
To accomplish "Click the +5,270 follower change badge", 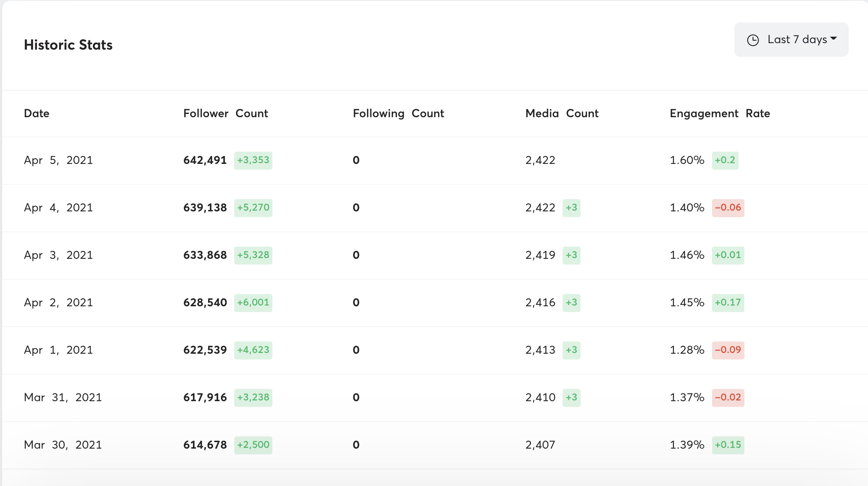I will pos(253,208).
